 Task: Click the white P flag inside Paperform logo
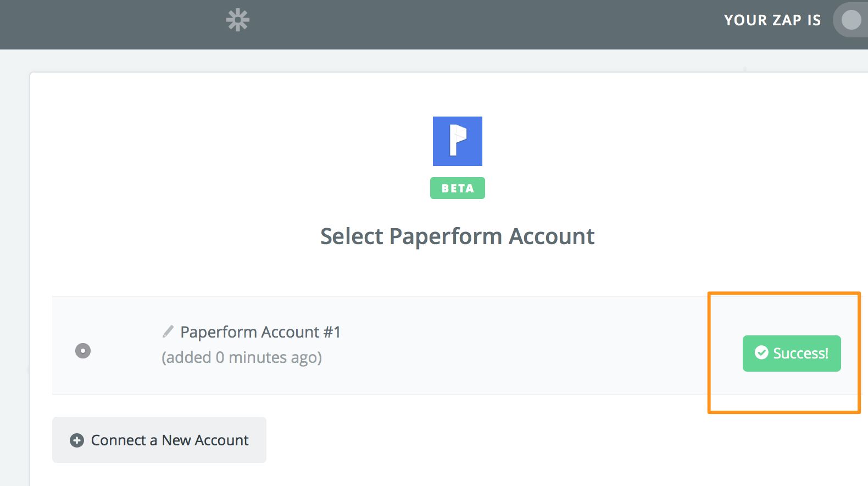[458, 141]
